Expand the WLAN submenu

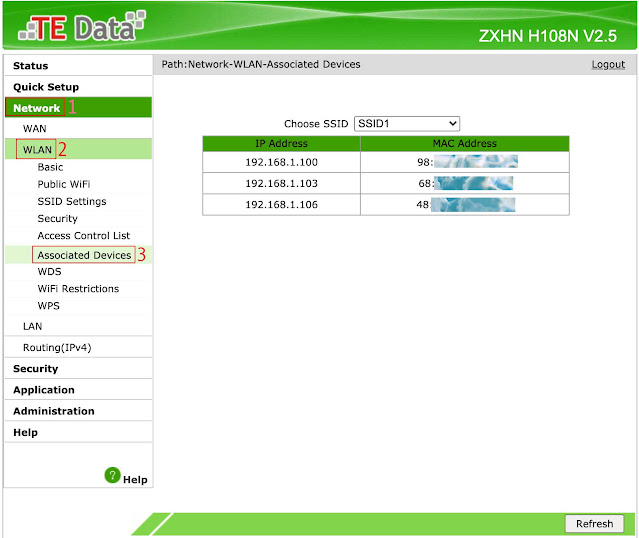[37, 150]
